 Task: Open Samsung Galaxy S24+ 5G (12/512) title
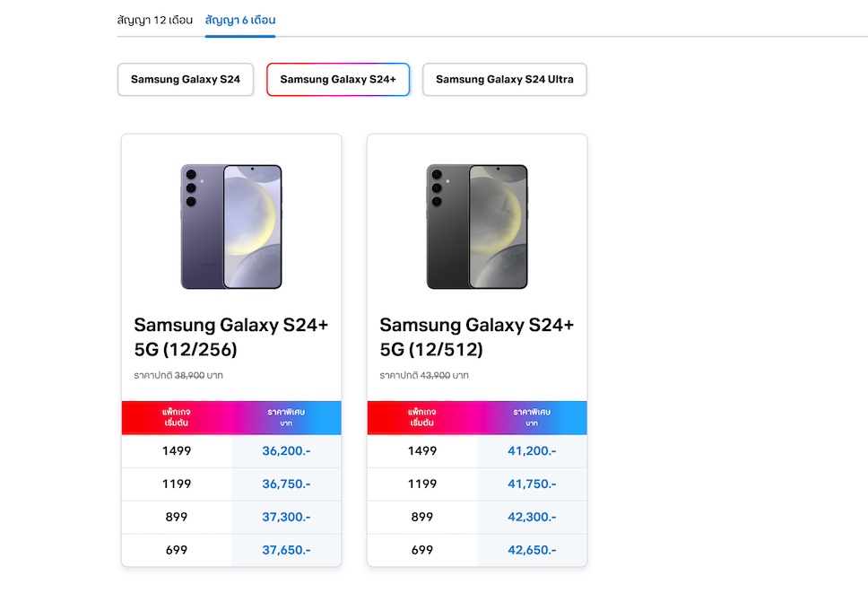click(477, 336)
